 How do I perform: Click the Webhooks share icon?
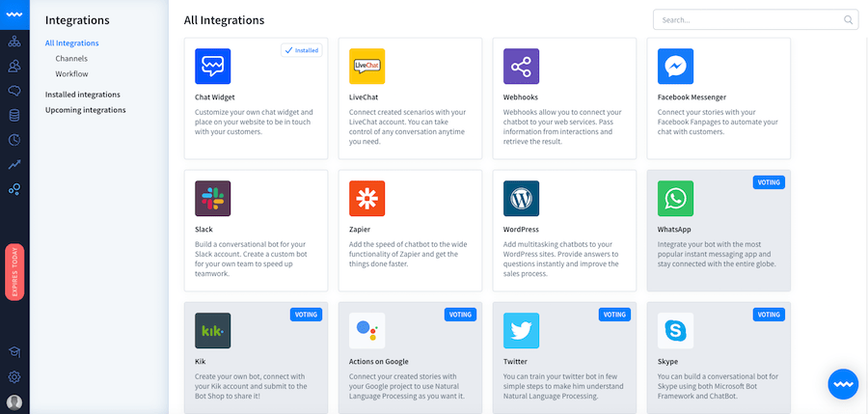pyautogui.click(x=521, y=67)
